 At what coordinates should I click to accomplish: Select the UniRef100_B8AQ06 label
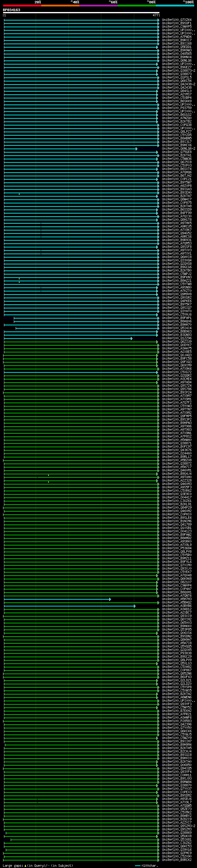pyautogui.click(x=177, y=321)
